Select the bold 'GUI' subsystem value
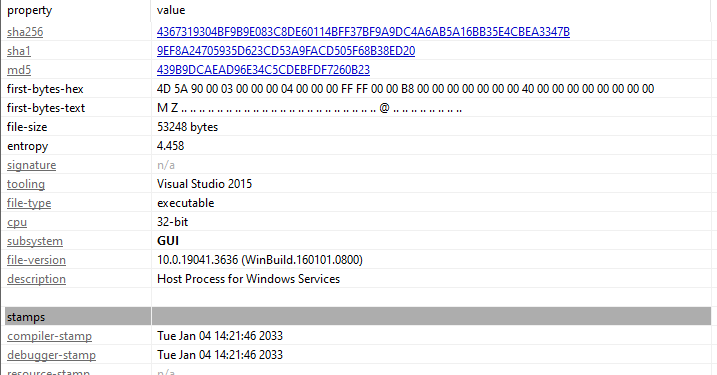Screen dimensions: 717x375 tap(168, 241)
